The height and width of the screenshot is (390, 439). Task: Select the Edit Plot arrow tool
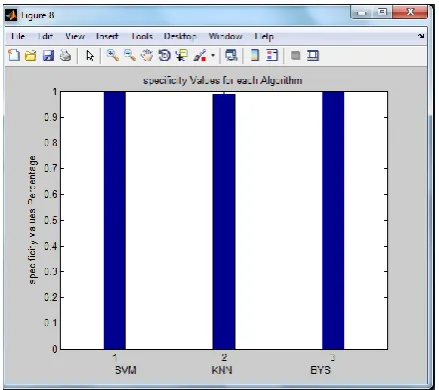pos(90,55)
